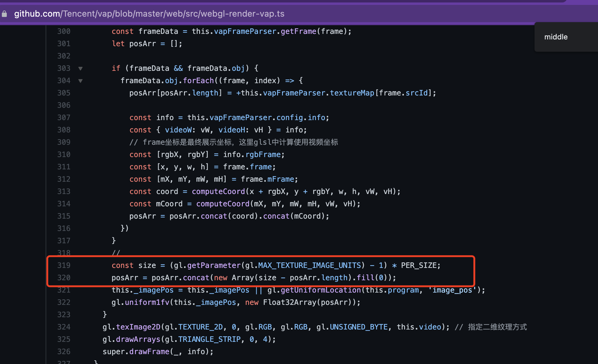Click the padlock security icon in address bar
Viewport: 598px width, 364px height.
[x=4, y=14]
